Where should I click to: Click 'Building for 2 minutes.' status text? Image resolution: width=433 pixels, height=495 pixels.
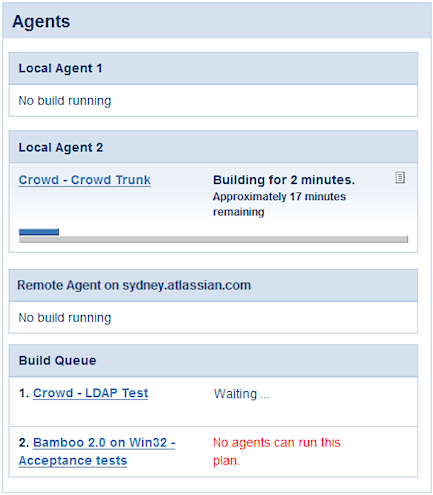tap(284, 180)
